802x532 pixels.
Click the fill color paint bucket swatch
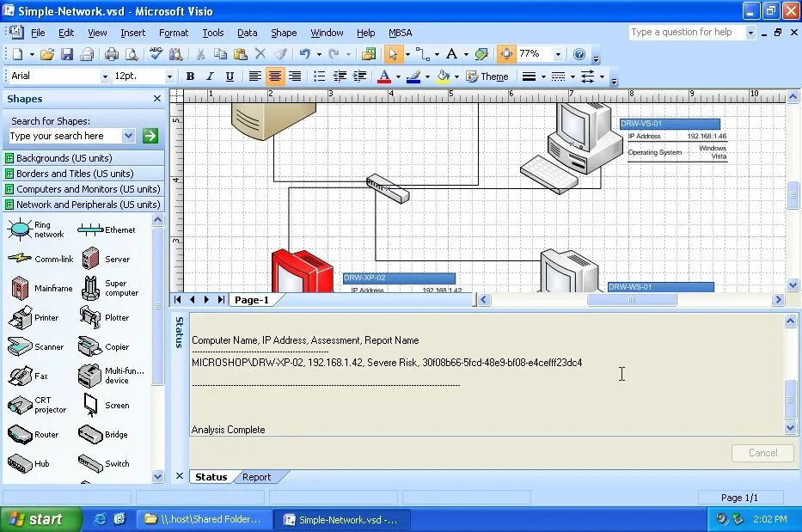443,76
